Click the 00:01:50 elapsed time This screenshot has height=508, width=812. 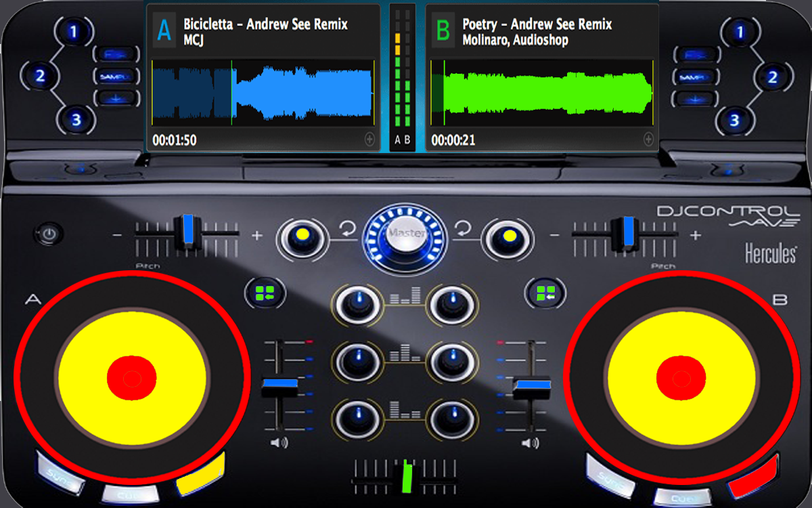coord(175,140)
